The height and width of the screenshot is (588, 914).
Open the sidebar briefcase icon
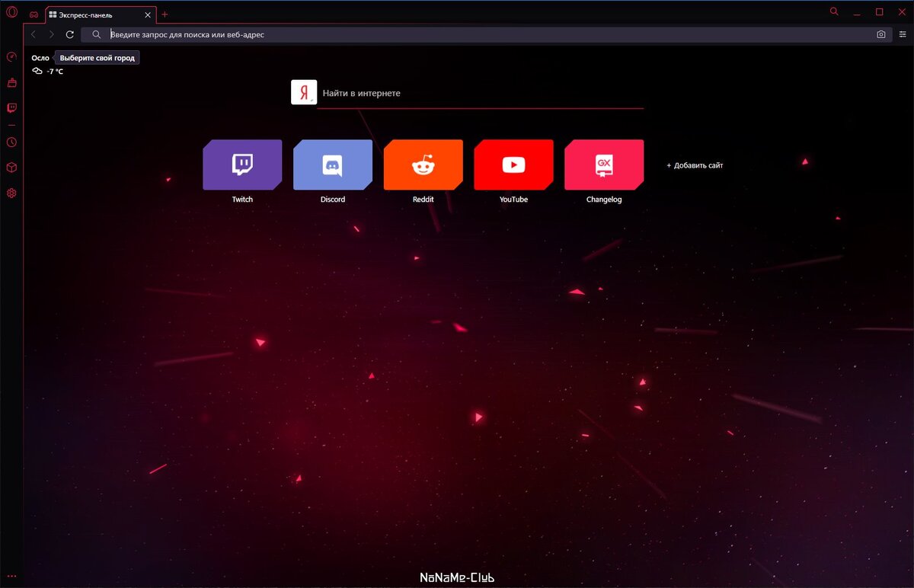(x=11, y=82)
